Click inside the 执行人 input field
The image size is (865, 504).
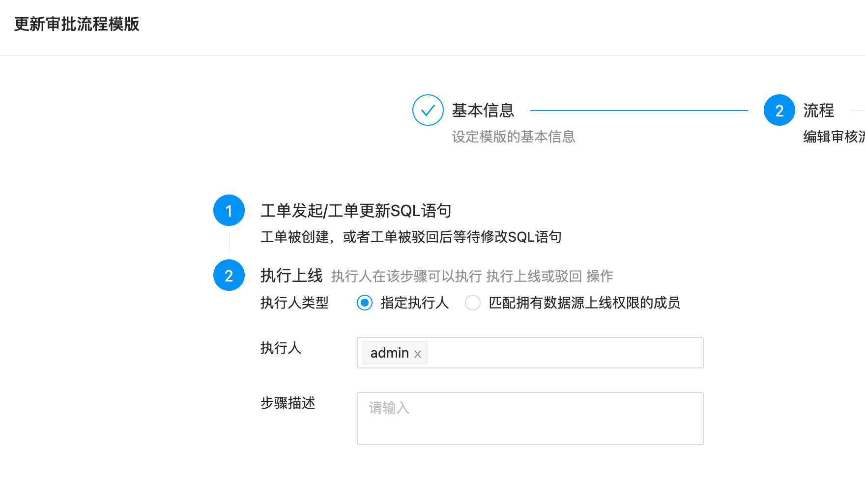(x=565, y=353)
